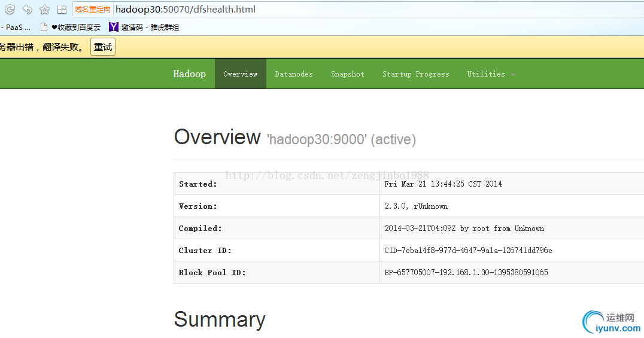Screen dimensions: 644x338
Task: Expand the Utilities dropdown menu
Action: point(491,74)
